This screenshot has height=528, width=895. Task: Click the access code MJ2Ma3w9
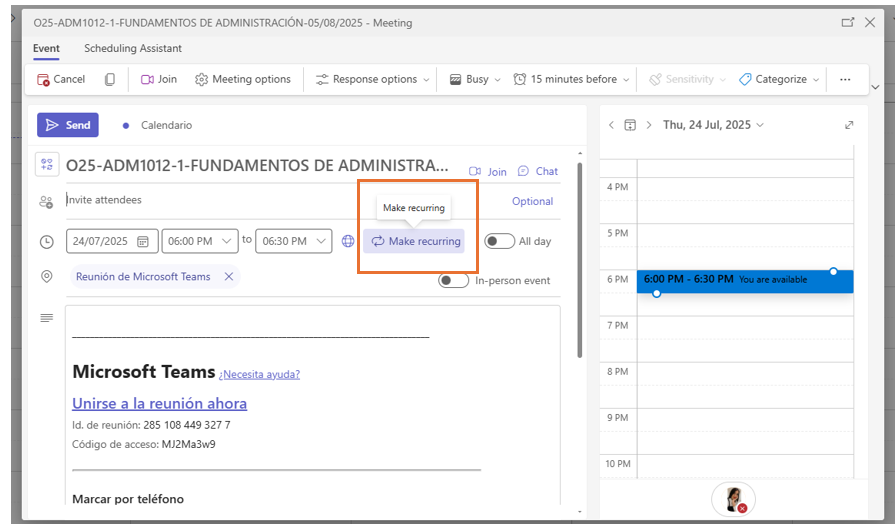(x=188, y=444)
